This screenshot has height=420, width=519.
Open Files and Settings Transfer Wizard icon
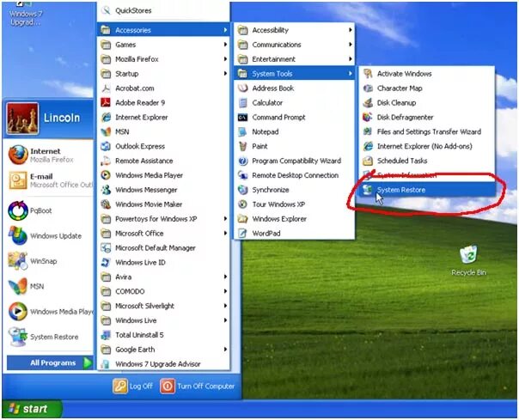pos(368,131)
